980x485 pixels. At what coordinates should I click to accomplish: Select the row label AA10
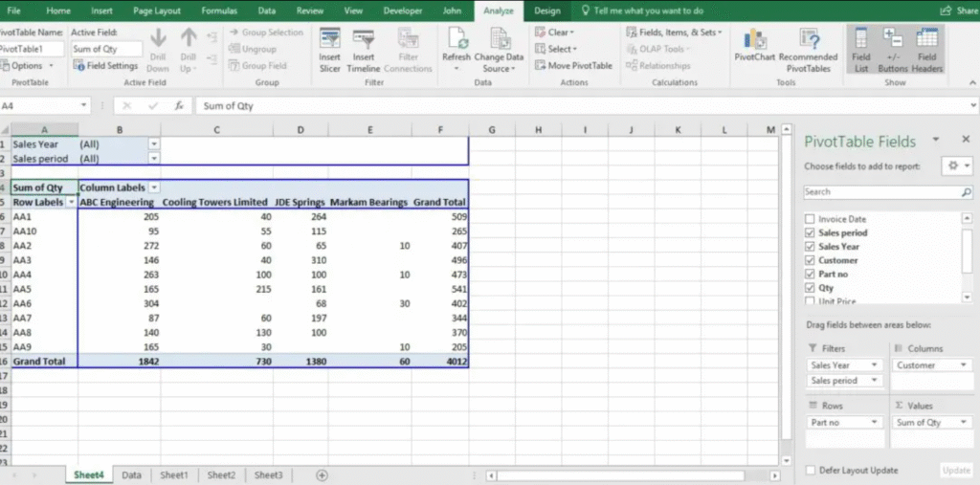(44, 231)
